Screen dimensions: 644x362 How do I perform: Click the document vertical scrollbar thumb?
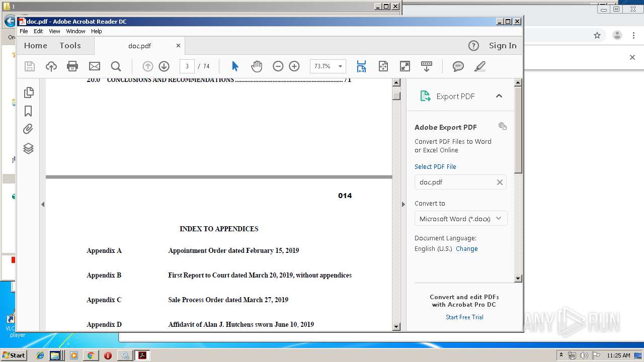pyautogui.click(x=396, y=96)
